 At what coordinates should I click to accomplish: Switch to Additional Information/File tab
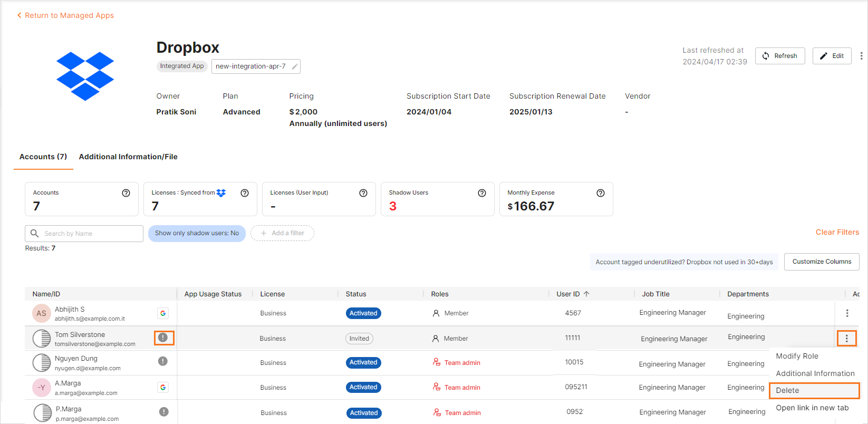(128, 157)
